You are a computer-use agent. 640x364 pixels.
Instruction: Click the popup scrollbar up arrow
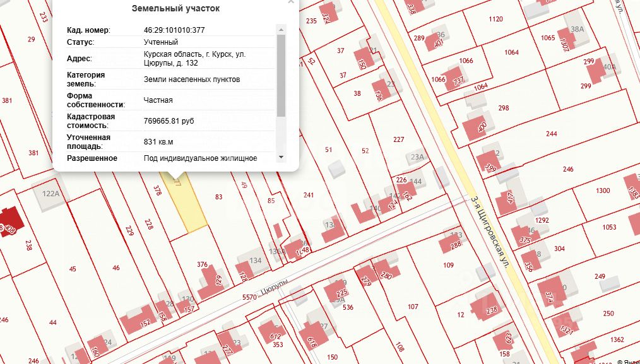click(x=281, y=30)
